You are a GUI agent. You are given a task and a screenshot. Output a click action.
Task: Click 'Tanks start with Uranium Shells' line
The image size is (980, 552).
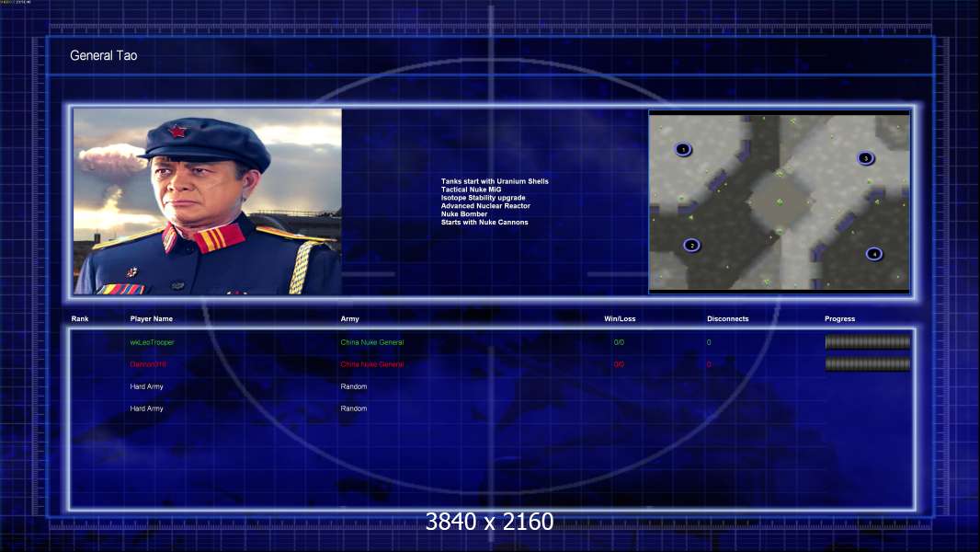[x=495, y=181]
